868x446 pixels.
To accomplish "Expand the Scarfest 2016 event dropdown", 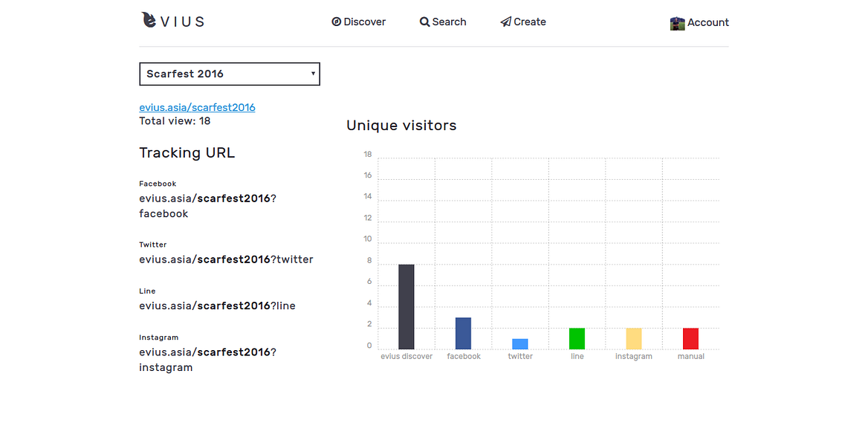I will click(230, 74).
